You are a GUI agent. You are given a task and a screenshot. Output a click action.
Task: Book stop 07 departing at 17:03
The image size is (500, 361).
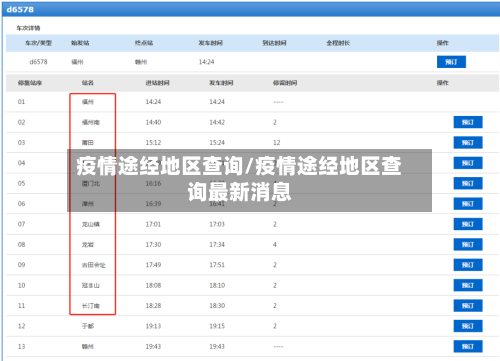[468, 224]
